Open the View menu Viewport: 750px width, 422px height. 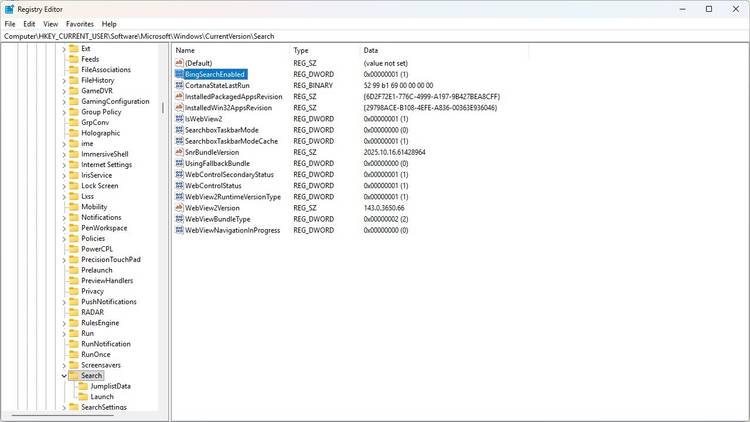pos(50,24)
